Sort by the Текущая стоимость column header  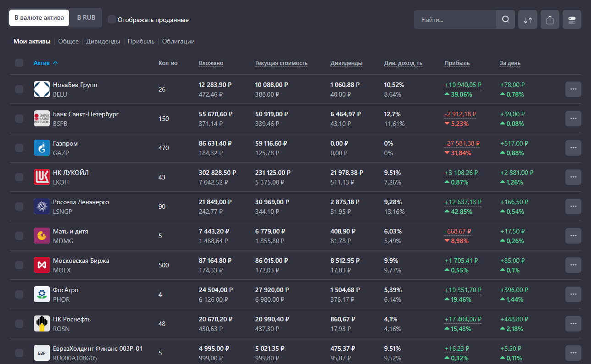click(x=281, y=63)
